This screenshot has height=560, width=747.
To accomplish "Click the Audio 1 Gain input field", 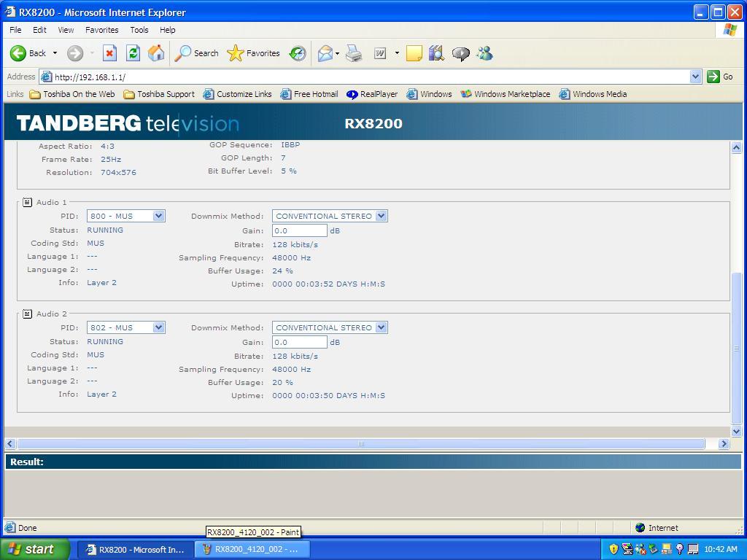I will point(299,230).
